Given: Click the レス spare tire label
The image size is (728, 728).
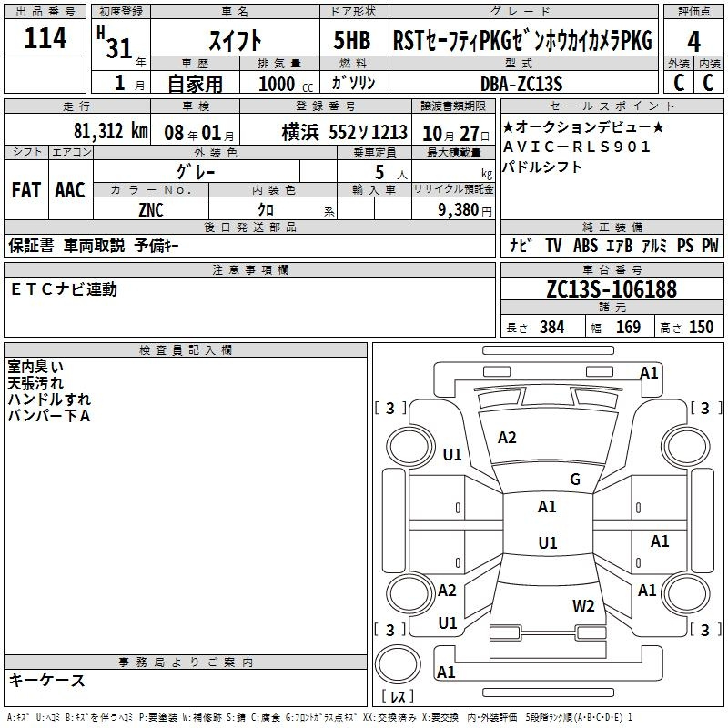Looking at the screenshot, I should (398, 695).
